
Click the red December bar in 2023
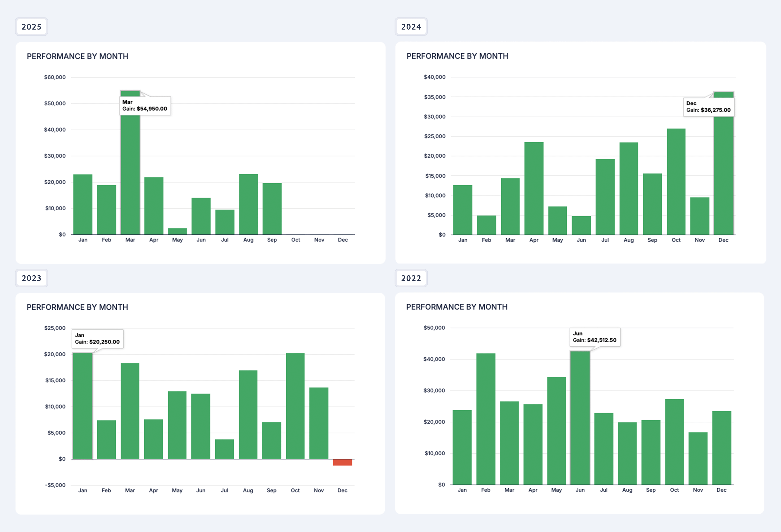click(x=343, y=463)
